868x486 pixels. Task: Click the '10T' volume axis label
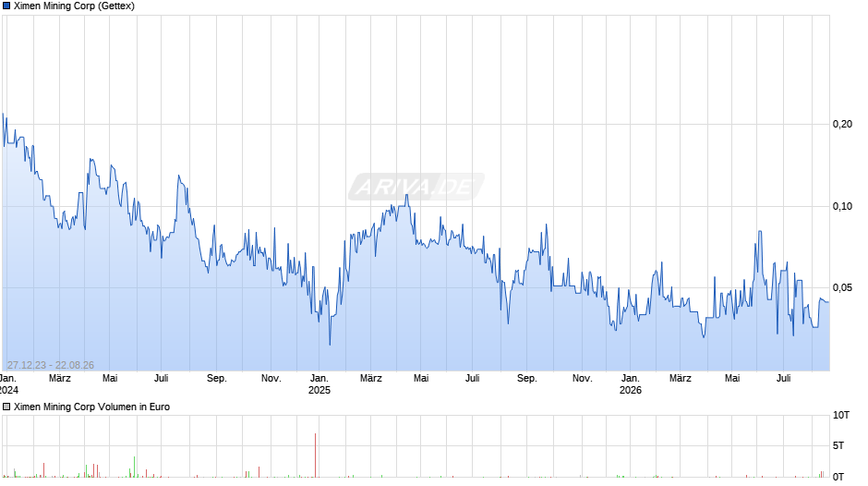point(841,415)
